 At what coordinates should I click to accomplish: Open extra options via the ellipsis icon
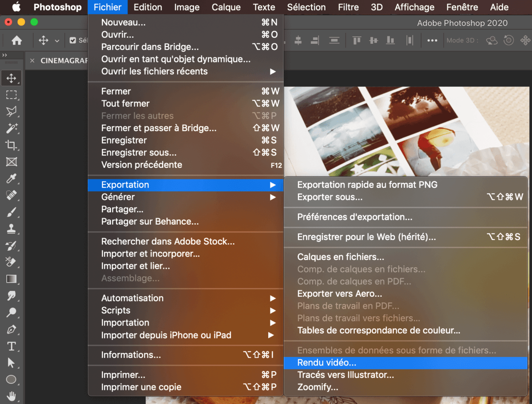click(x=432, y=40)
